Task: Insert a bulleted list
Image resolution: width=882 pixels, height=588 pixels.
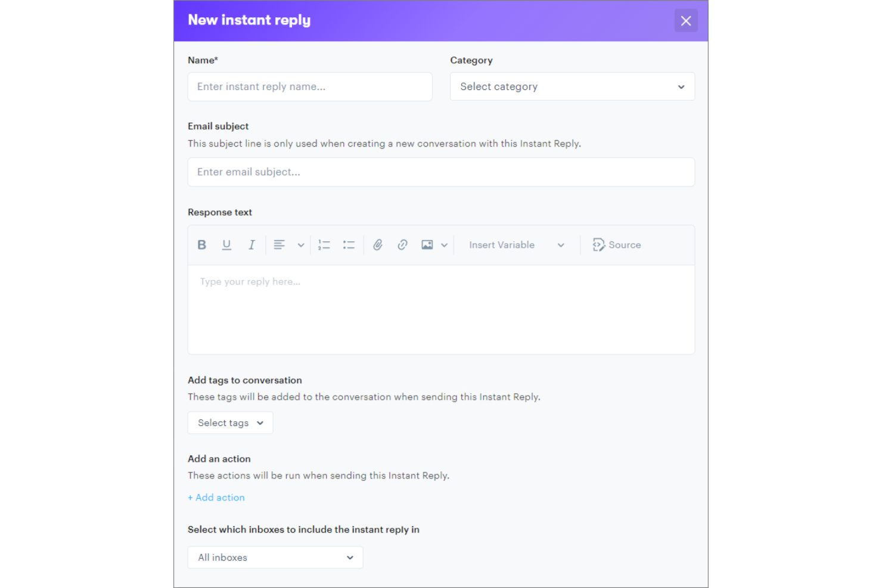Action: tap(349, 244)
